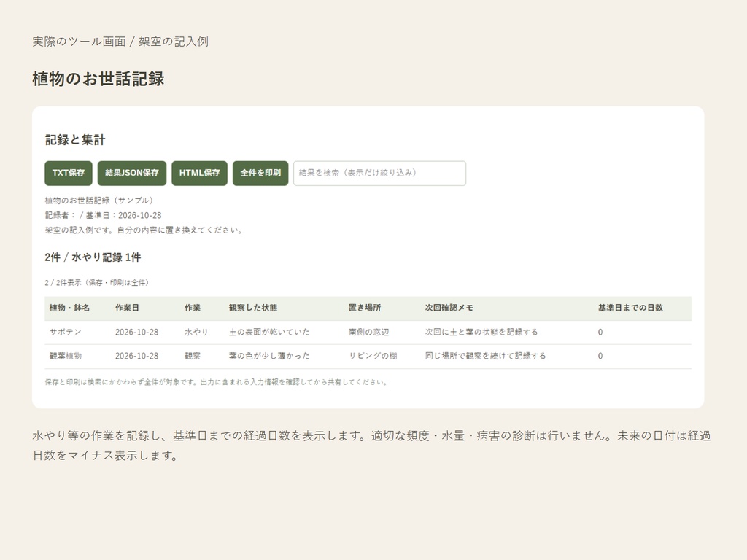This screenshot has height=560, width=747.
Task: Select the 南側の窓辺 location cell
Action: 368,332
